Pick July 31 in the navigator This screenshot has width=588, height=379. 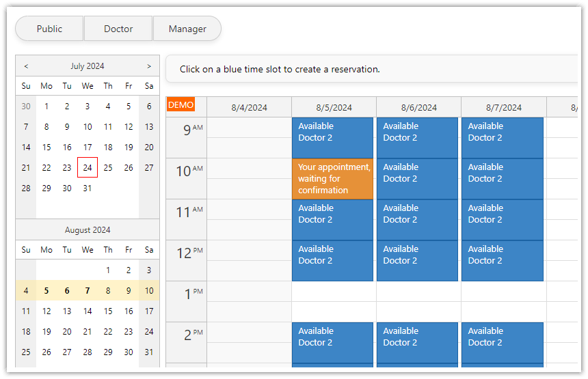(x=88, y=188)
